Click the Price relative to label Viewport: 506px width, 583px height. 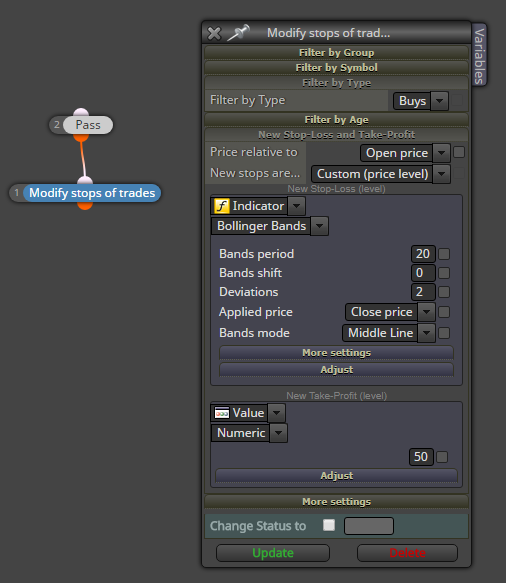point(254,152)
